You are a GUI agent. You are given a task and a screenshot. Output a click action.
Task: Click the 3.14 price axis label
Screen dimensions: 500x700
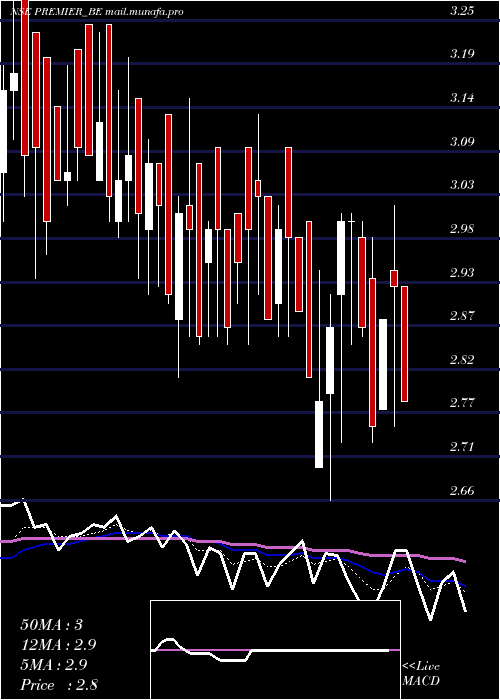[462, 98]
